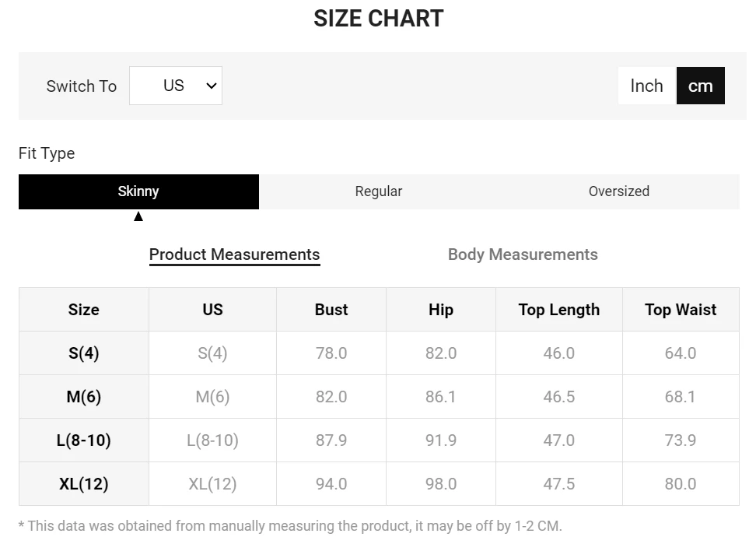Click the Size column header
Image resolution: width=756 pixels, height=558 pixels.
(84, 310)
